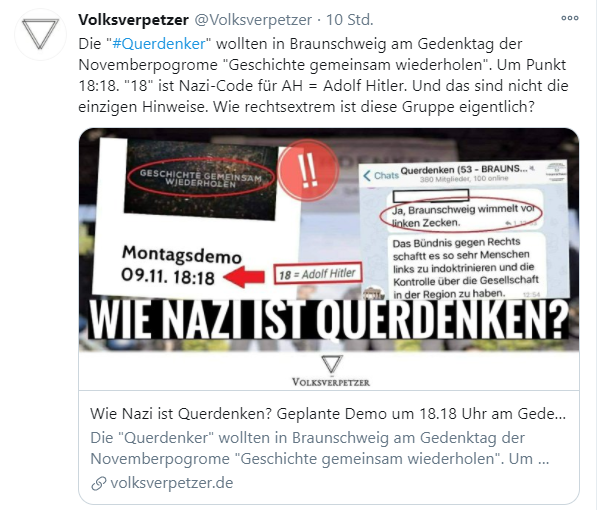Open the Volksverpetzer profile avatar
The image size is (600, 510).
(40, 35)
